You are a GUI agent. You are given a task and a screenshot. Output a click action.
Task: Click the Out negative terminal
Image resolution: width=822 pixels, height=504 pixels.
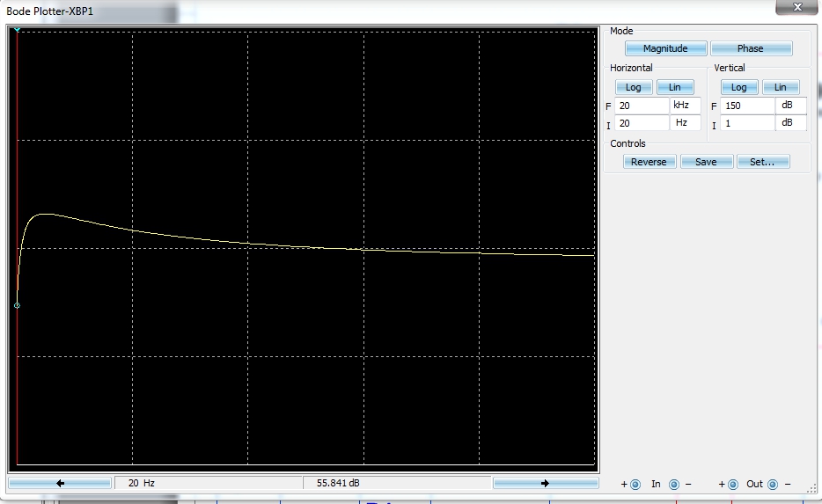tap(773, 484)
